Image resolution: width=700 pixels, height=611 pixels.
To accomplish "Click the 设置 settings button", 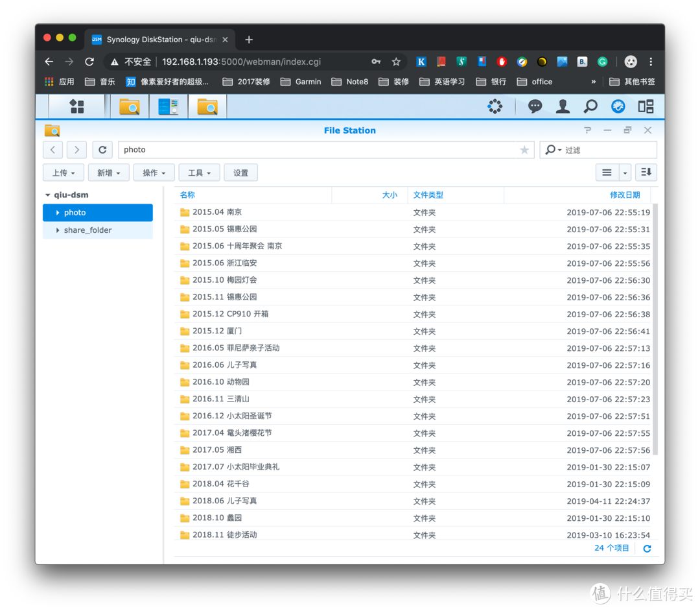I will pos(240,173).
